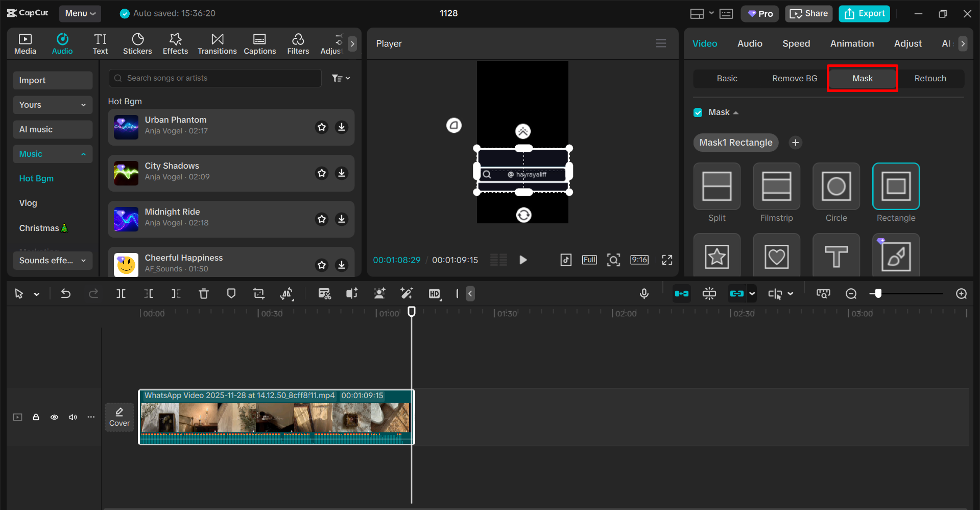980x510 pixels.
Task: Open the Menu dropdown at top left
Action: pos(80,13)
